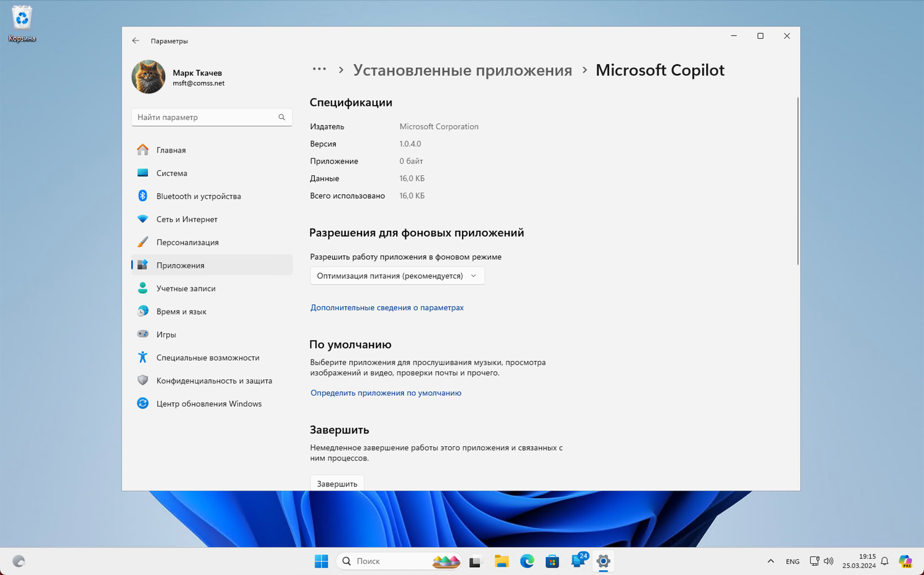
Task: Click the Microsoft Corporation publisher value
Action: (439, 126)
